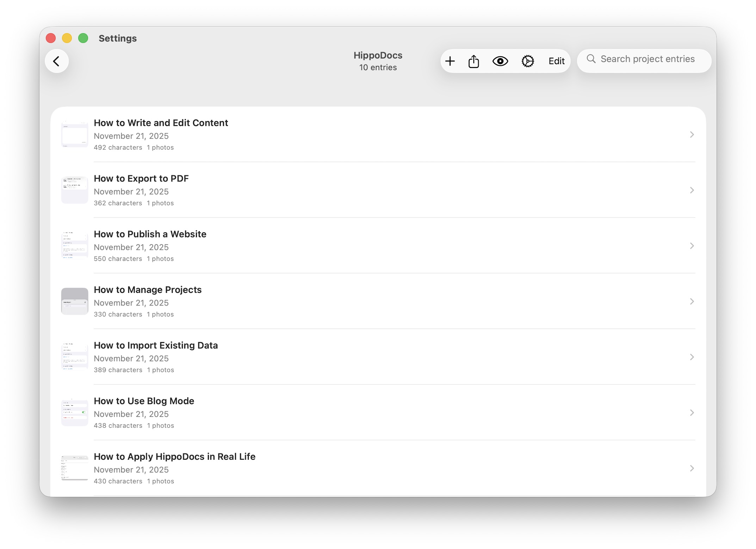Open 'How to Import Existing Data' entry

coord(156,345)
